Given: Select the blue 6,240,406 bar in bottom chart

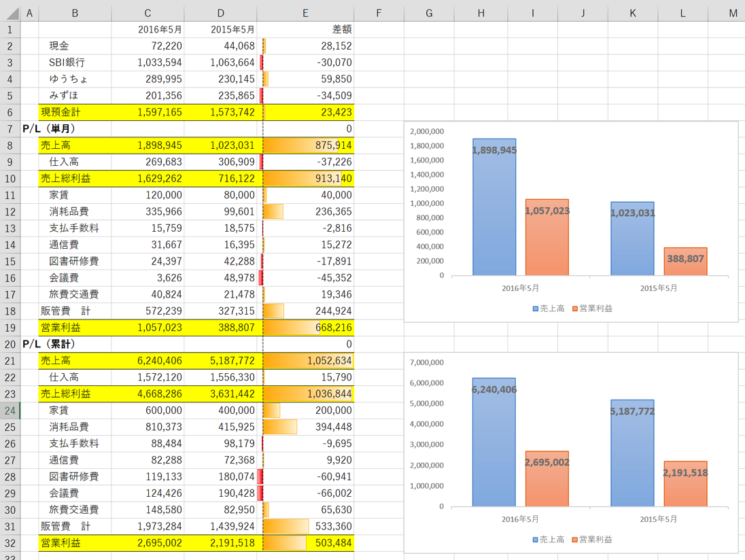Looking at the screenshot, I should (494, 442).
